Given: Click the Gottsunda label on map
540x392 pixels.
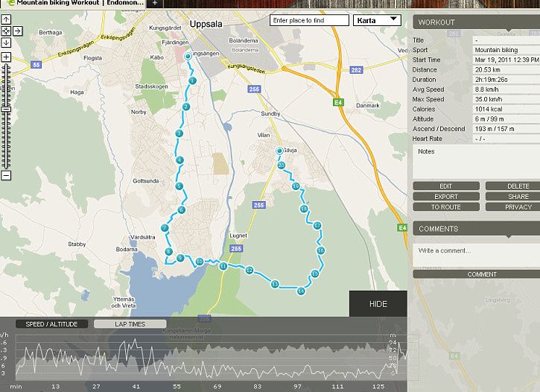Looking at the screenshot, I should pos(146,181).
